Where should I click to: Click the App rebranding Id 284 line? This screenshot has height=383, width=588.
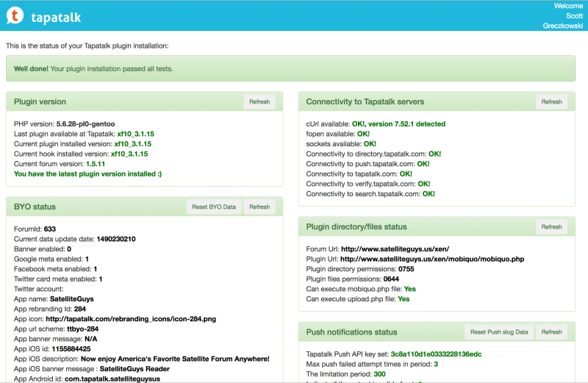coord(50,309)
